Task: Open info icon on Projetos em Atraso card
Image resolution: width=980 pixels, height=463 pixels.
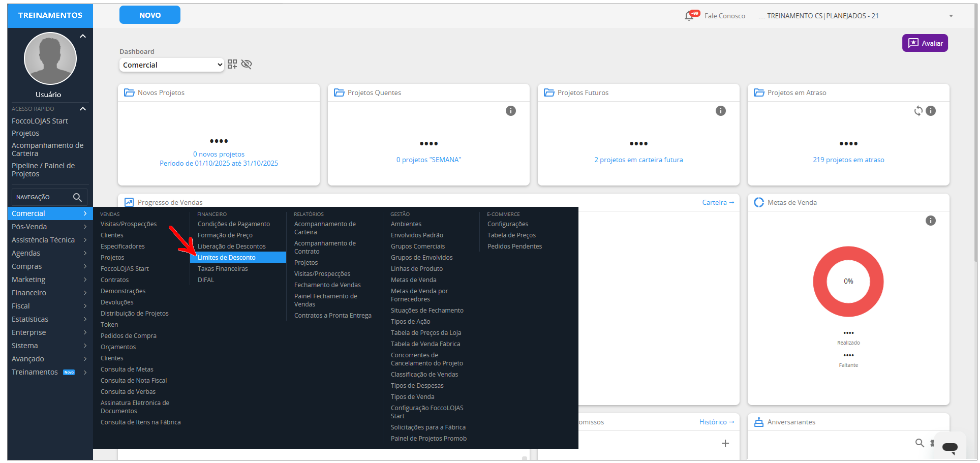Action: pyautogui.click(x=931, y=111)
